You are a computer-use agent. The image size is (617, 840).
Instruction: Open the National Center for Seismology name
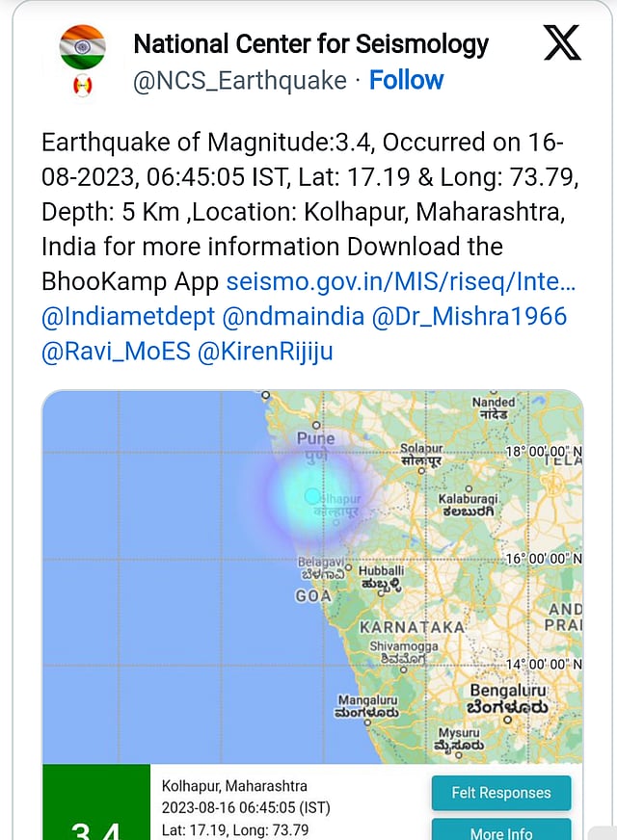[311, 44]
